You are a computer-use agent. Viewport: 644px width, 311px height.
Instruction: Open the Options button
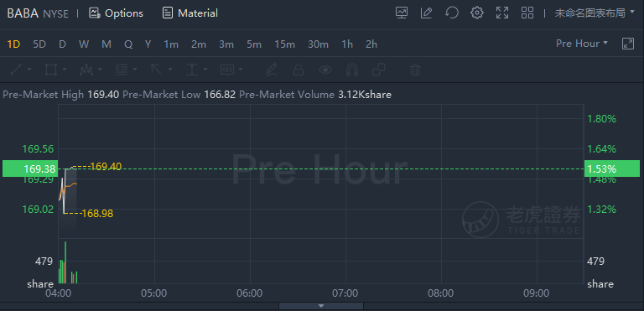coord(117,13)
